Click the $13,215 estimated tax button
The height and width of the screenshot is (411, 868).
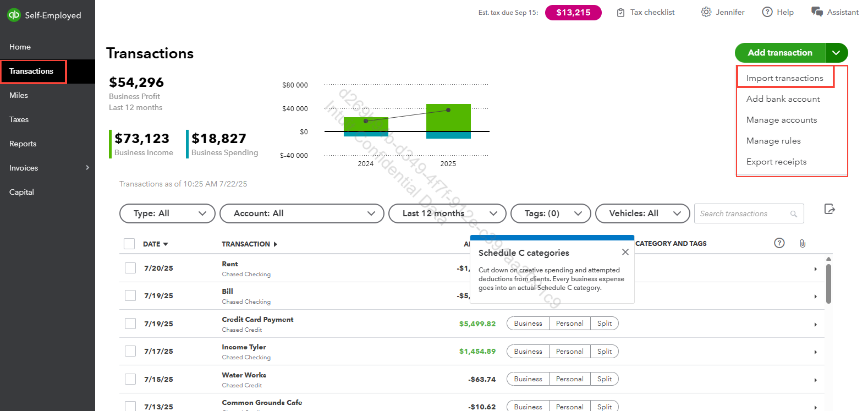coord(573,13)
